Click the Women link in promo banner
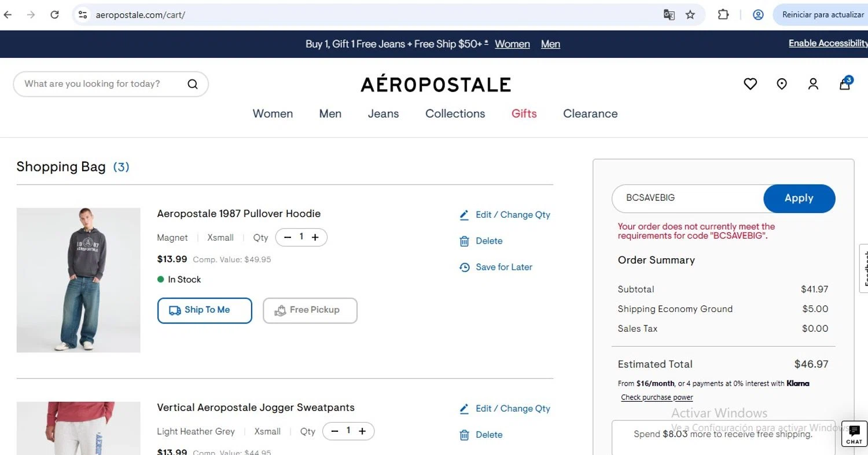The height and width of the screenshot is (455, 868). tap(512, 44)
